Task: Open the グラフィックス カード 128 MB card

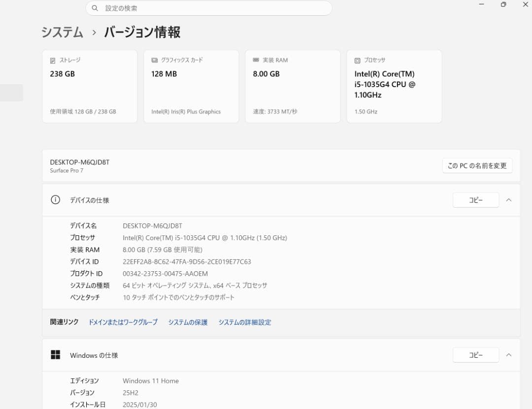Action: 191,87
